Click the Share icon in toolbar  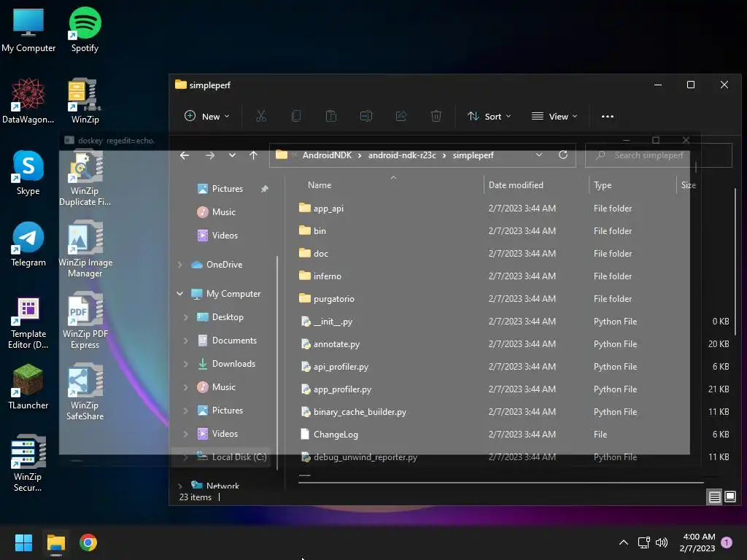[x=401, y=116]
